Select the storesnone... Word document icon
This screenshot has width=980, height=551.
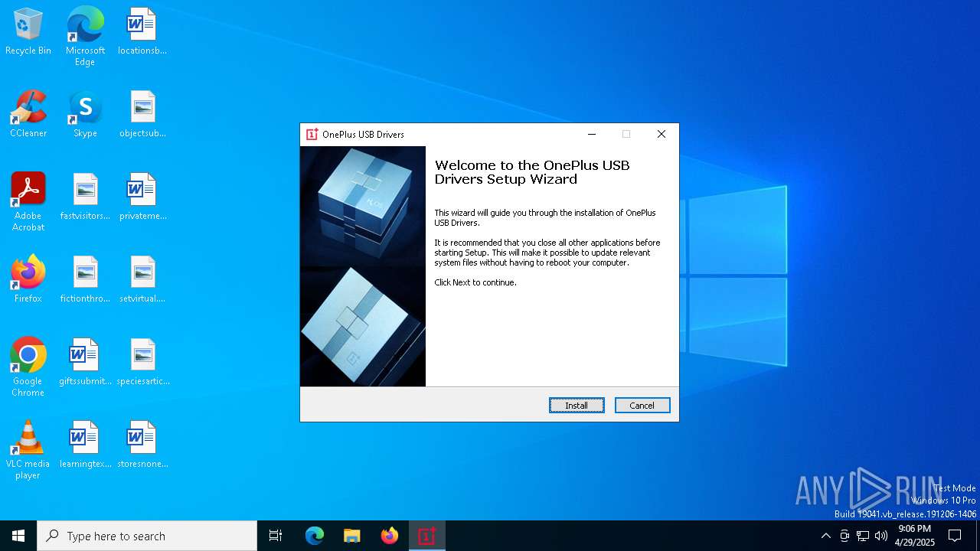pyautogui.click(x=142, y=445)
